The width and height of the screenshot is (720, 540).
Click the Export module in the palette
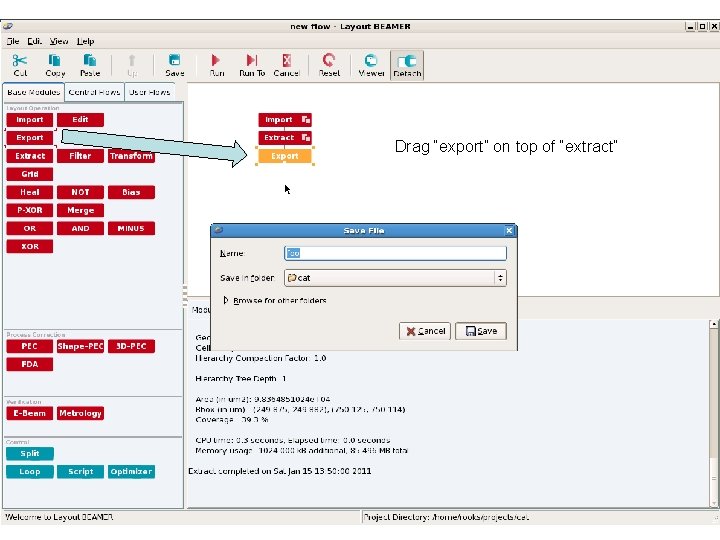click(30, 138)
